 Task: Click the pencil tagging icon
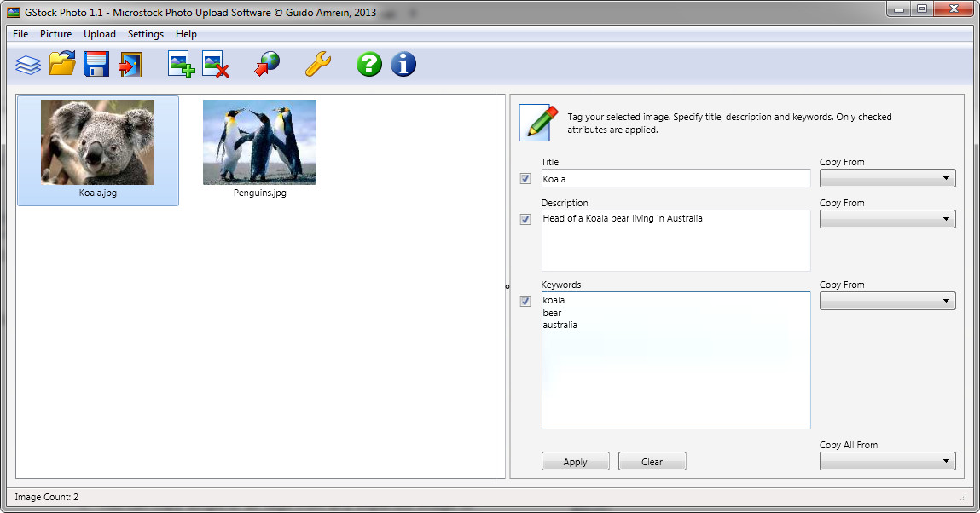click(x=539, y=123)
